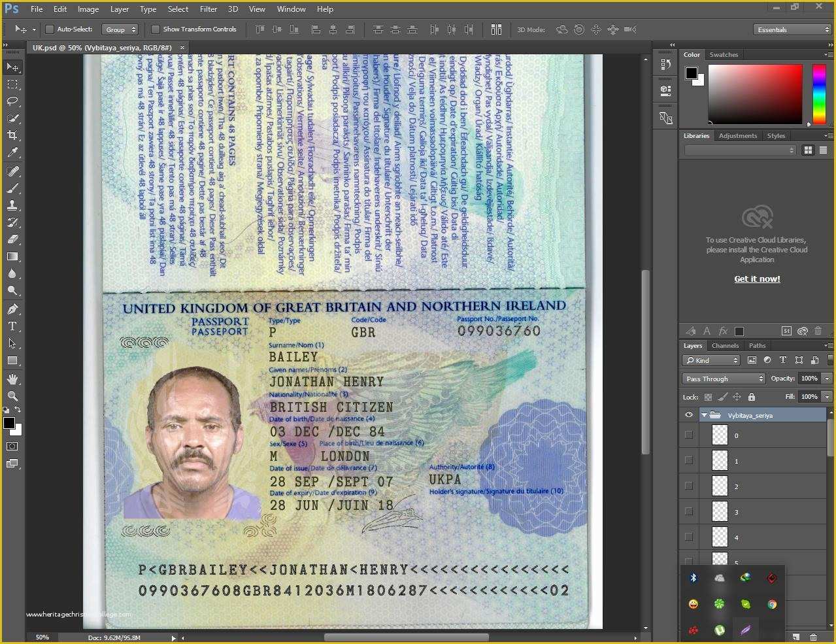Open the Window menu

pos(291,9)
